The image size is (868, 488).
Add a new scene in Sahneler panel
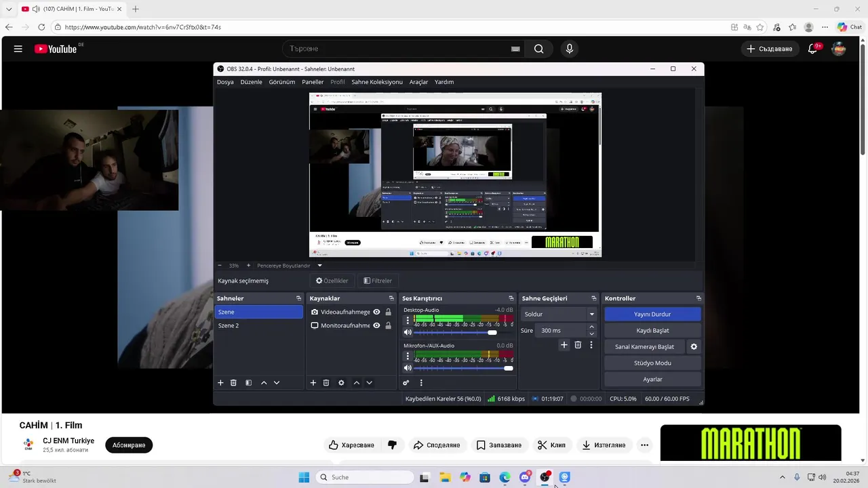220,383
